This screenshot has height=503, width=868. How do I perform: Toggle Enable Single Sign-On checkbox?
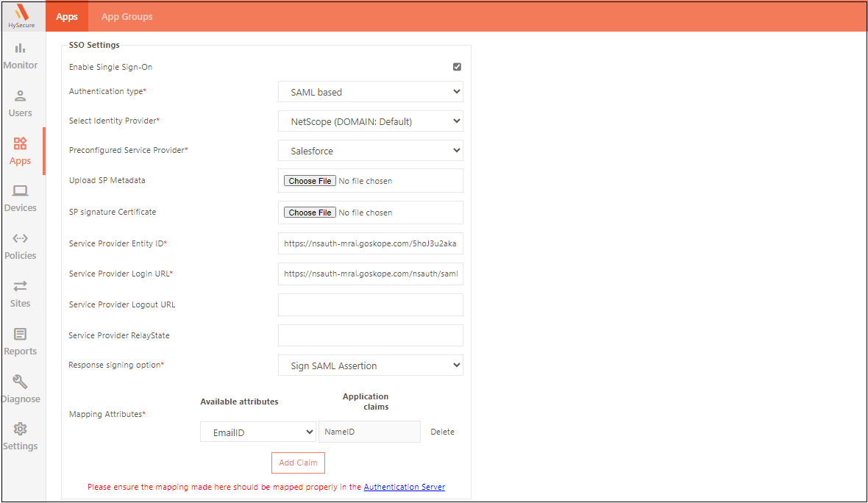pos(457,67)
